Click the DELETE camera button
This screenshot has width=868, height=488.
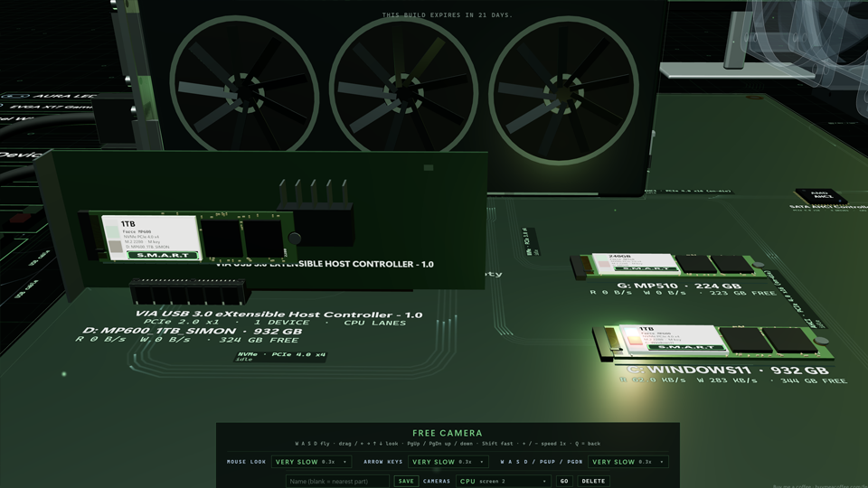click(x=593, y=482)
